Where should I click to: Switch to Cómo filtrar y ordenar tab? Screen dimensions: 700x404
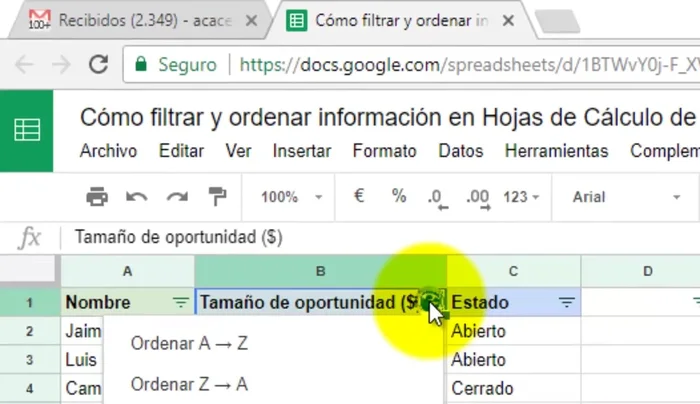click(402, 21)
